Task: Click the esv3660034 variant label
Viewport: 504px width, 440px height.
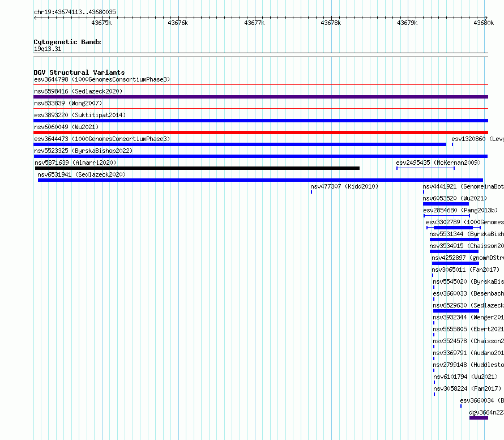Action: pyautogui.click(x=482, y=400)
